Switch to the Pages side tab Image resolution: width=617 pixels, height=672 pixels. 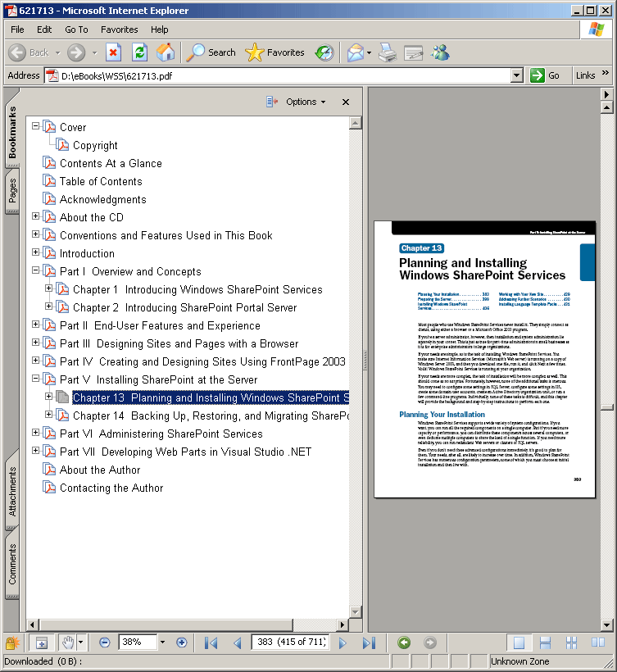[x=12, y=191]
